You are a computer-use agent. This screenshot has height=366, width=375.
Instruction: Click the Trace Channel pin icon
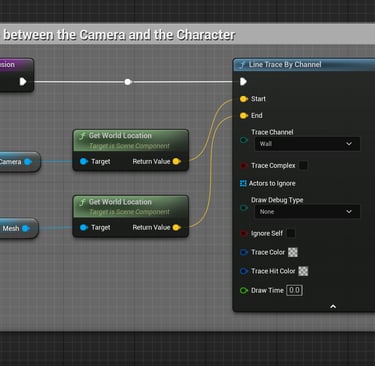(244, 140)
